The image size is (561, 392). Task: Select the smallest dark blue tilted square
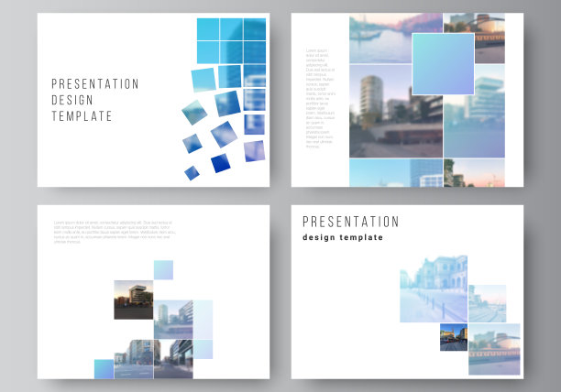pyautogui.click(x=192, y=172)
